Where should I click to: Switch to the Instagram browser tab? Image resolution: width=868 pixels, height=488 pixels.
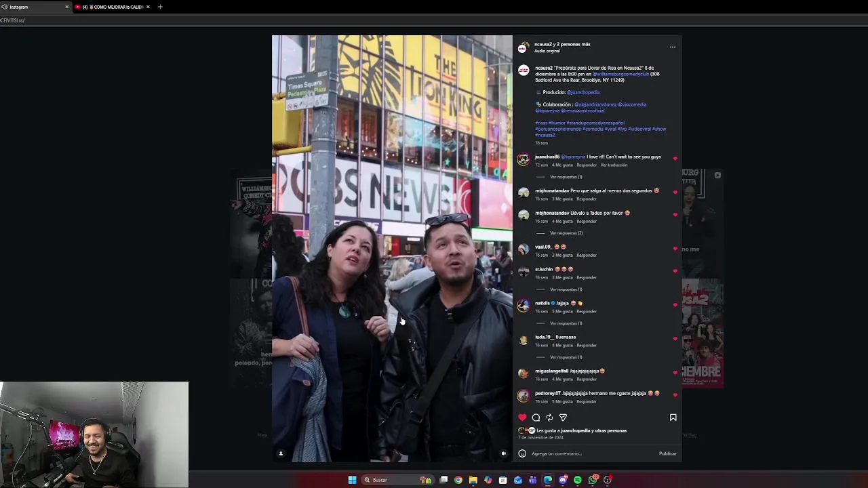pyautogui.click(x=35, y=7)
